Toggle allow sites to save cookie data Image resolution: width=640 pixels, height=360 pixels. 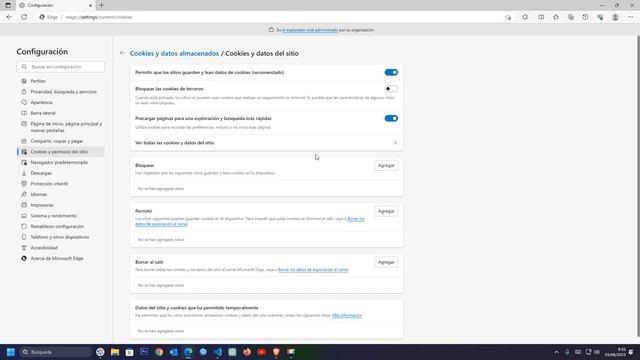tap(391, 72)
